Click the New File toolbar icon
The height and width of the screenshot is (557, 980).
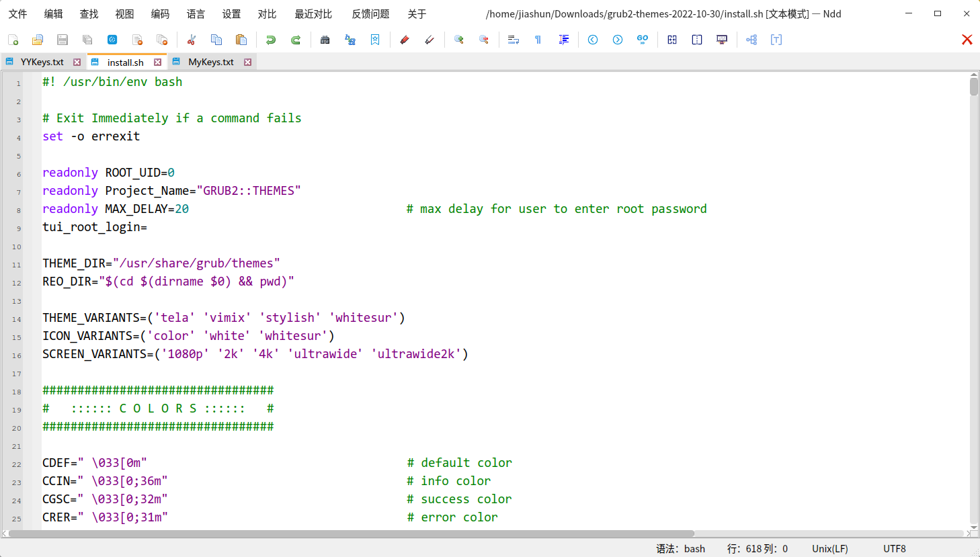13,40
